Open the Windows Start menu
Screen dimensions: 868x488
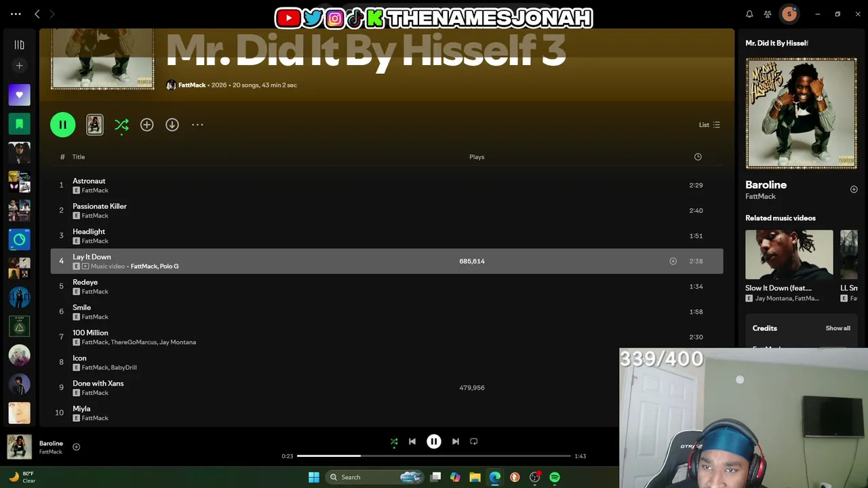[314, 477]
